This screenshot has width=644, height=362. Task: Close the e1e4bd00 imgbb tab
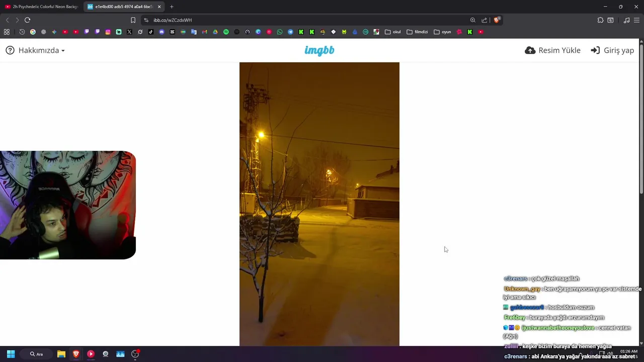click(159, 7)
